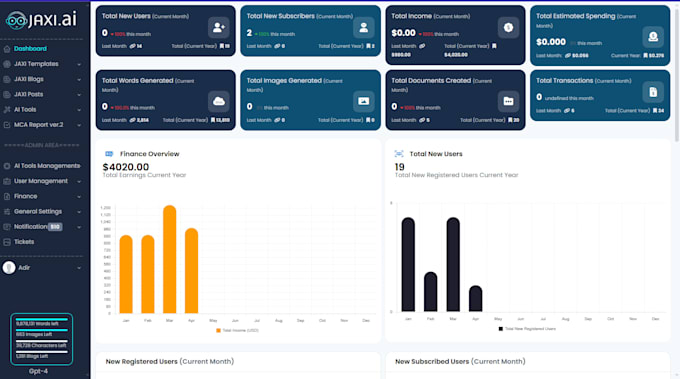Click the Total New Users chart header icon
The width and height of the screenshot is (680, 379).
[x=399, y=154]
